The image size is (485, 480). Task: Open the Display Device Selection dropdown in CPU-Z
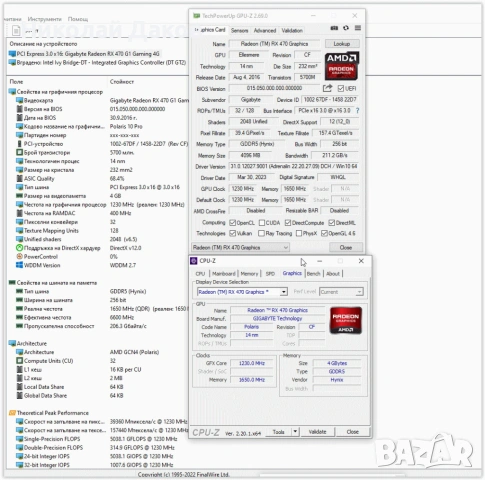242,292
